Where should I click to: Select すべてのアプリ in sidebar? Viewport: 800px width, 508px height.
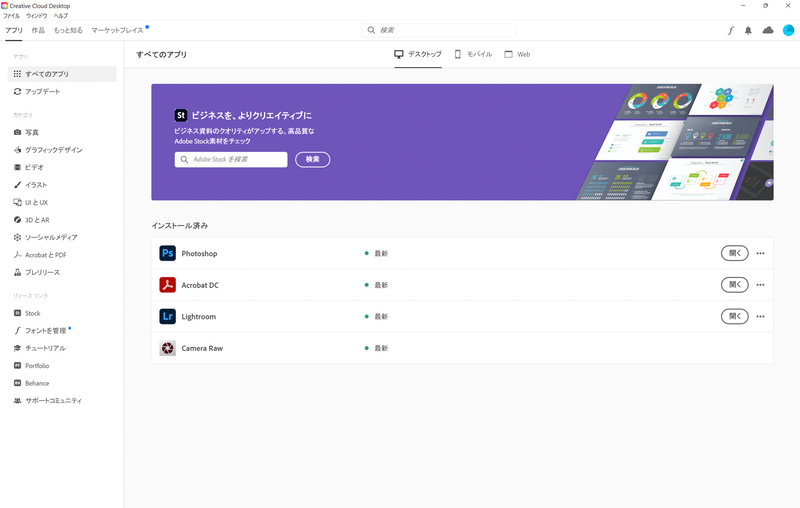click(62, 74)
